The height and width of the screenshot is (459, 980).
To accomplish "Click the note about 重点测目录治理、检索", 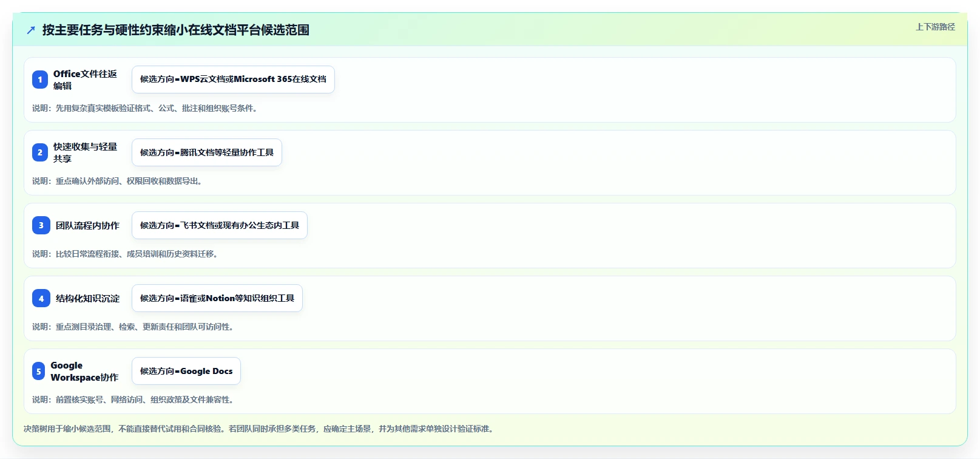I will pyautogui.click(x=133, y=327).
